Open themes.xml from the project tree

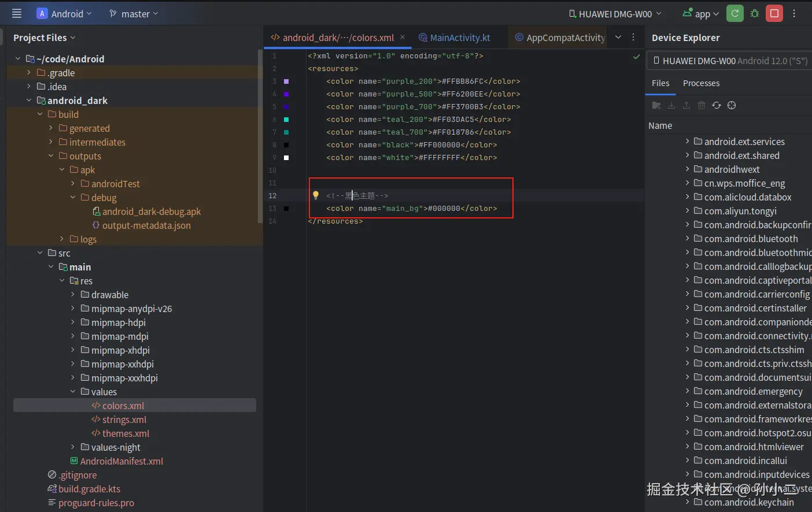point(126,433)
